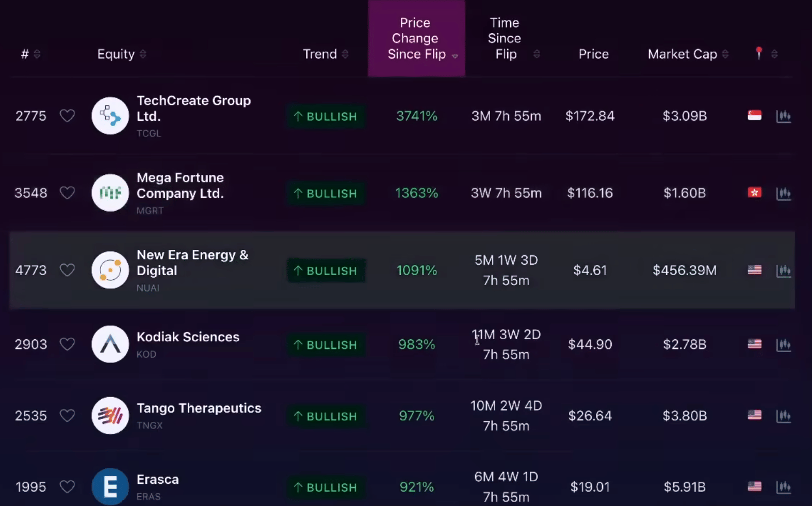812x506 pixels.
Task: Click the New Era Energy logo
Action: tap(110, 270)
